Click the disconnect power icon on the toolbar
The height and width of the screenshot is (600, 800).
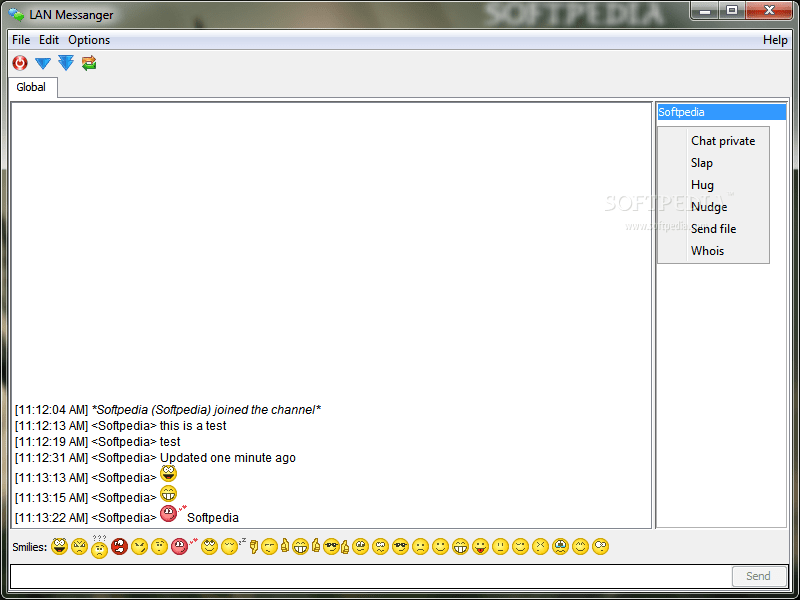pos(20,63)
